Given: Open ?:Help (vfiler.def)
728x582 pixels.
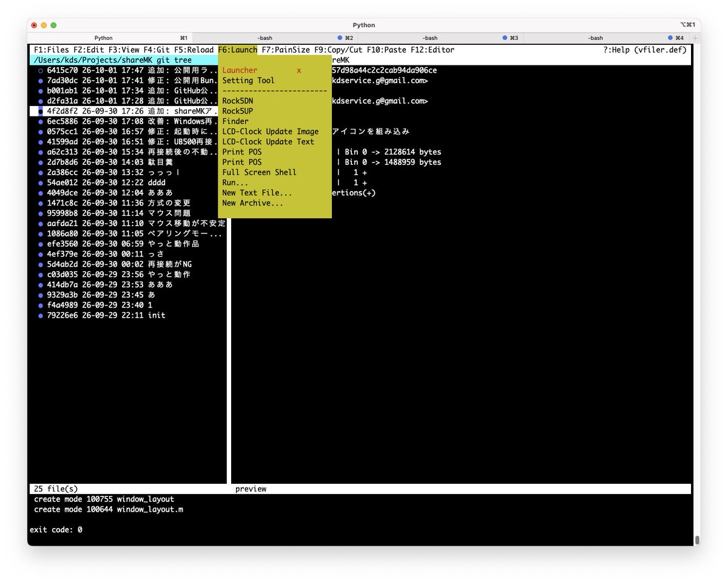Looking at the screenshot, I should [x=645, y=50].
